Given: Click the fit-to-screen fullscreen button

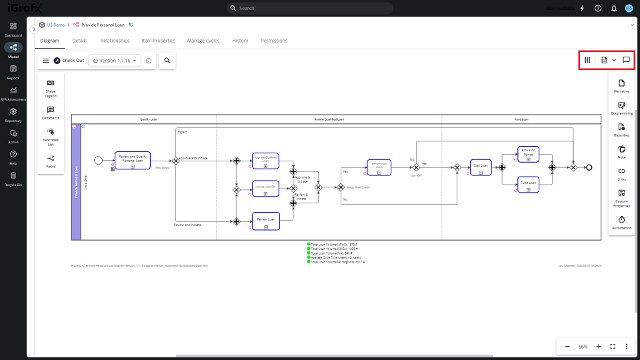Looking at the screenshot, I should [x=613, y=346].
